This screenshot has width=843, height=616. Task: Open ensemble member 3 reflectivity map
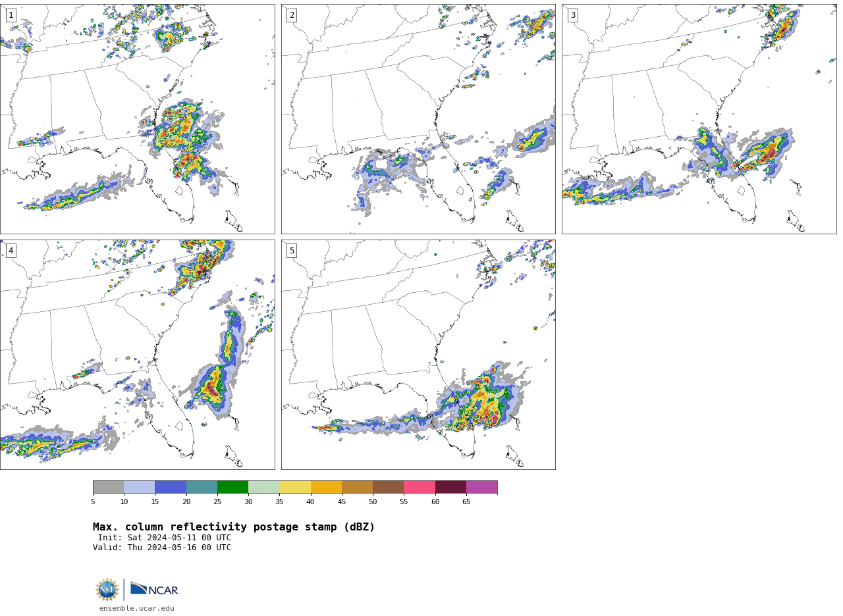699,119
